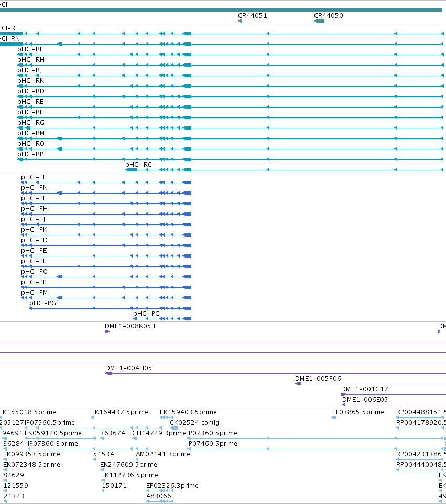Open the EK159403.5prime EST label
The image size is (446, 504).
point(189,412)
